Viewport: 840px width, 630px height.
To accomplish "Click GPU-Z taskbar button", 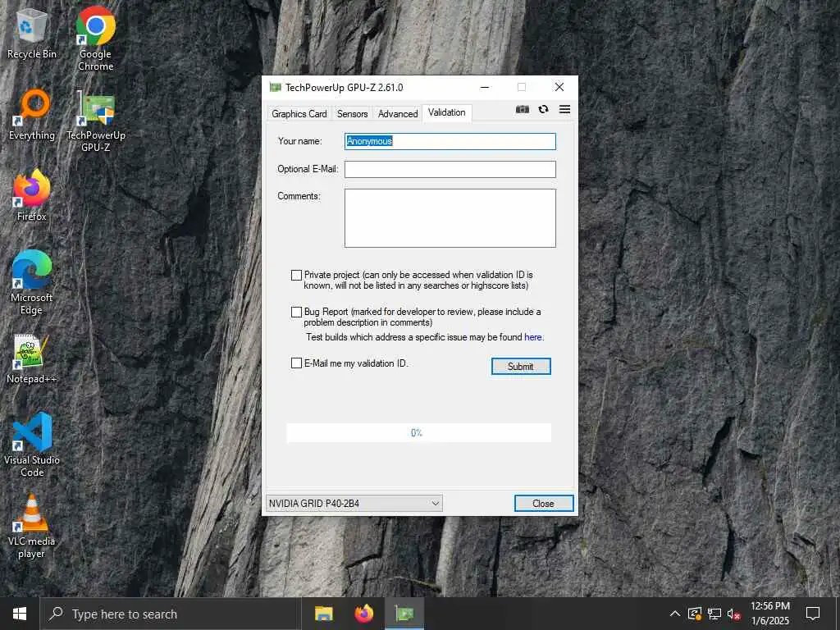I will [404, 614].
